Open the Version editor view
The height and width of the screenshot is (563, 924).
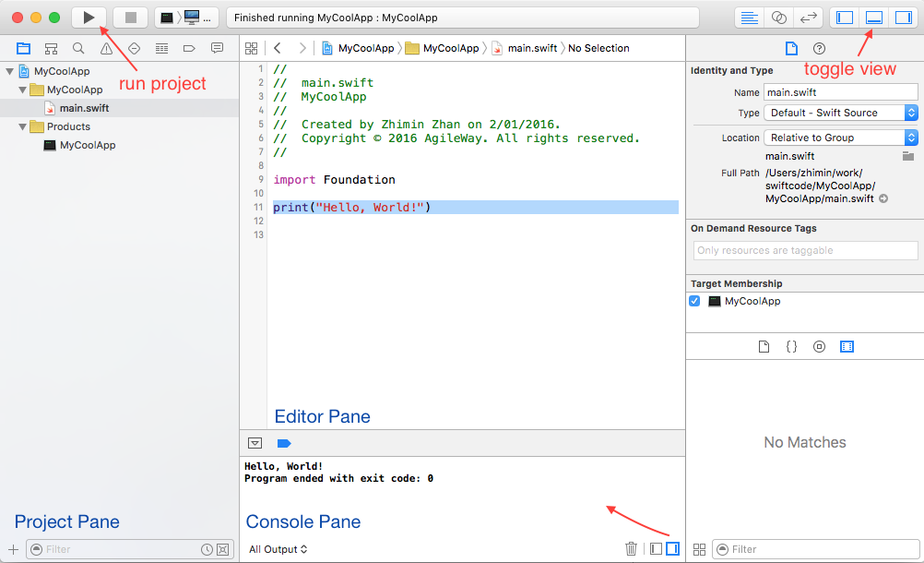pyautogui.click(x=809, y=18)
